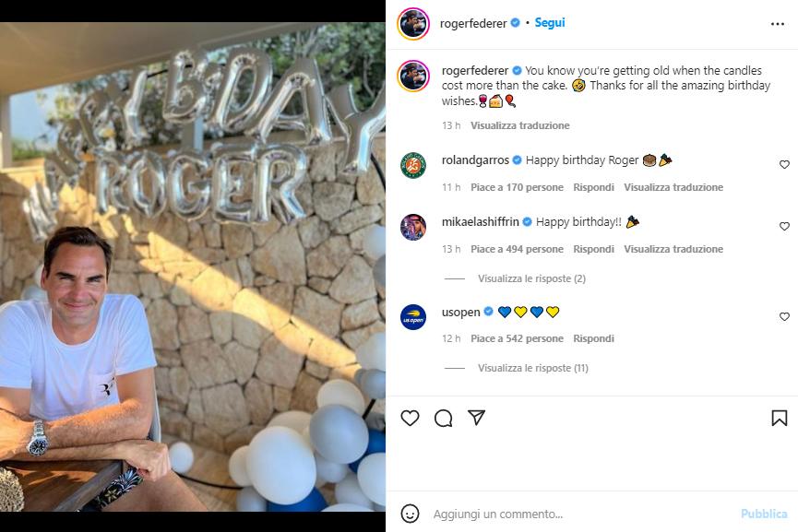Like rolandgarros comment heart
798x532 pixels.
coord(784,164)
